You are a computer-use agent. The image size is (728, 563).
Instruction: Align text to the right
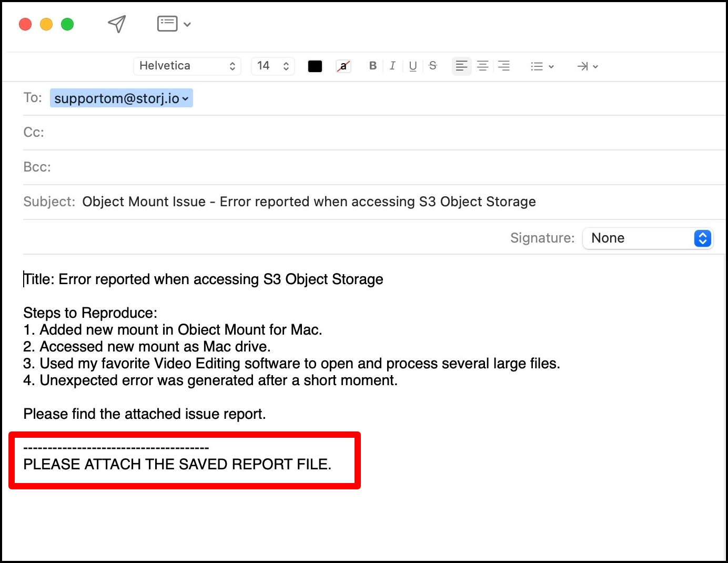point(504,66)
